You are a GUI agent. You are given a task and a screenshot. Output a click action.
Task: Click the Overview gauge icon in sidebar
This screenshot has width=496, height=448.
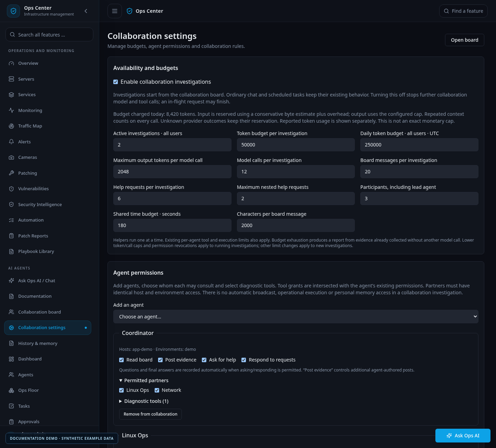[x=11, y=63]
